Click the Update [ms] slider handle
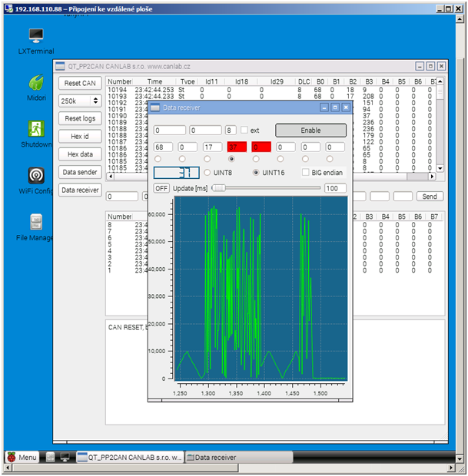 click(x=218, y=188)
